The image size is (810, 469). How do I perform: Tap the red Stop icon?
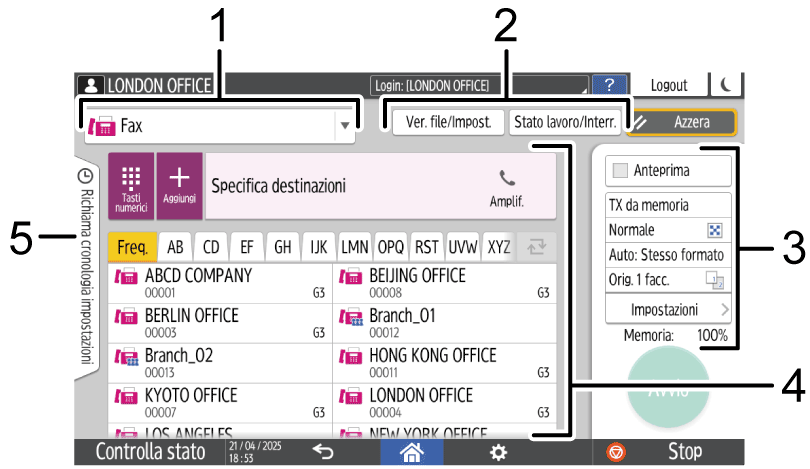point(616,452)
